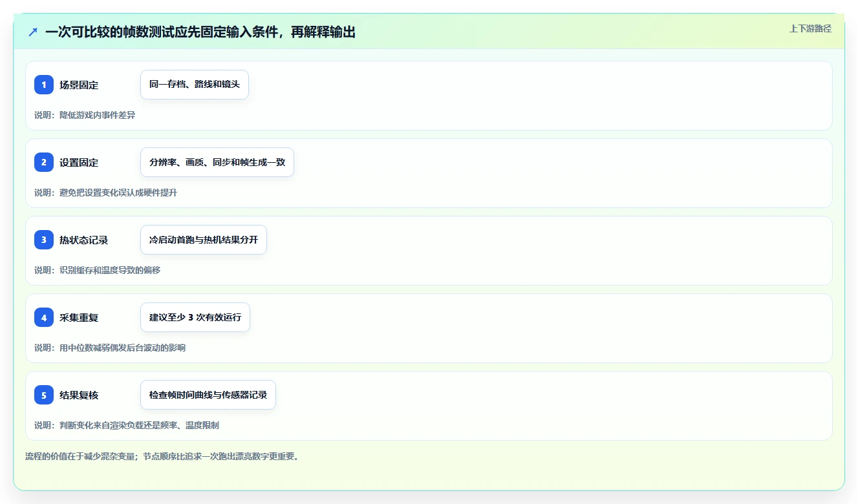Open the 分辨率、画质、同步和帧生成一致 chip
This screenshot has width=858, height=504.
click(217, 162)
